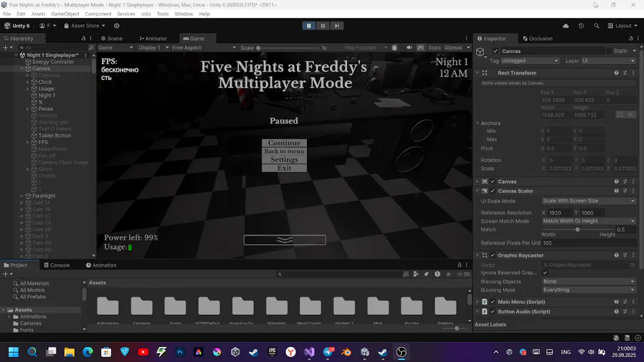Screen dimensions: 644x362
Task: Open the Layout dropdown
Action: [623, 26]
